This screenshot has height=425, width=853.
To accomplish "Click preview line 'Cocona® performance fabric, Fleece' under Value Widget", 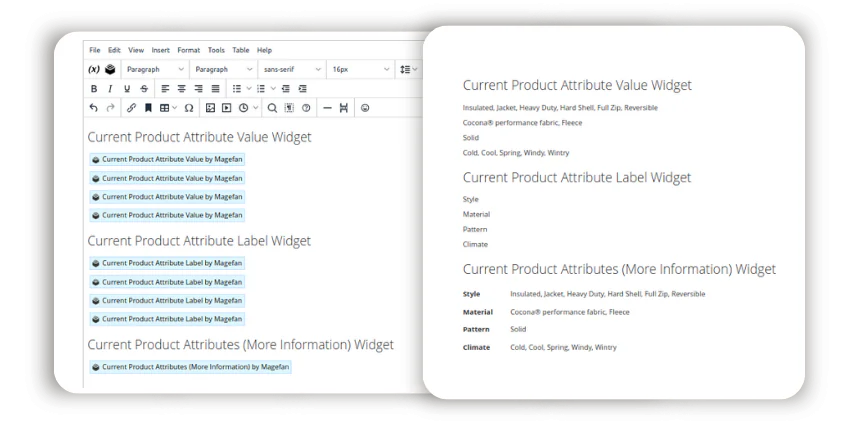I will (522, 123).
